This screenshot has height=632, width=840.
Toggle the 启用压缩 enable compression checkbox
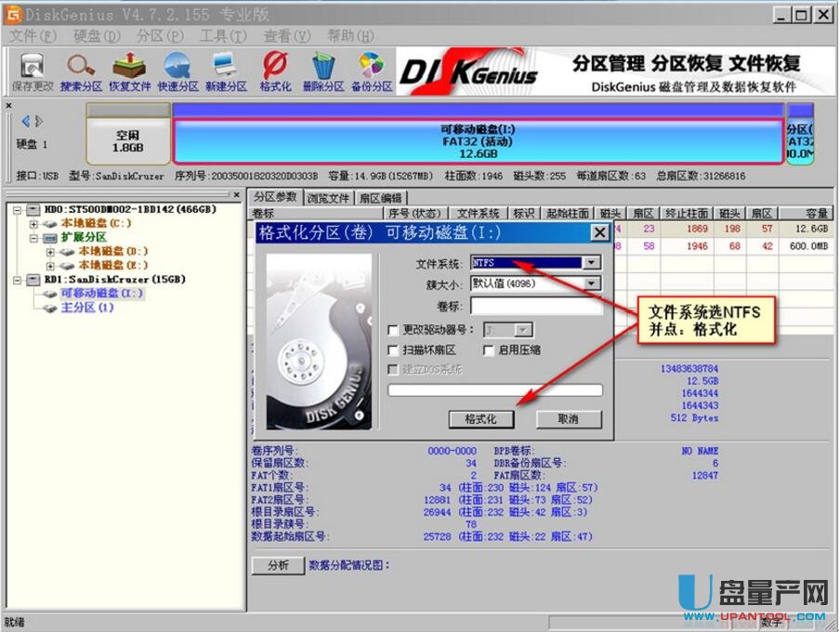[x=489, y=350]
